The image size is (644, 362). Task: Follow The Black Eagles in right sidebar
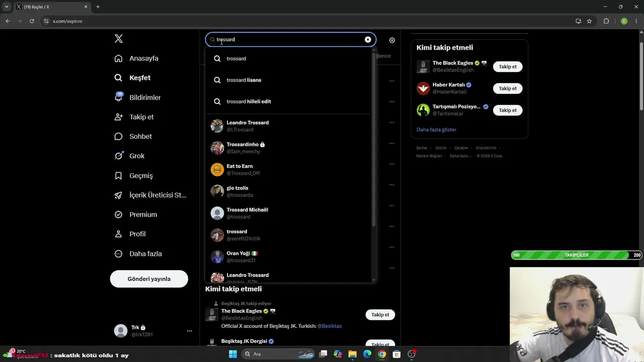508,67
